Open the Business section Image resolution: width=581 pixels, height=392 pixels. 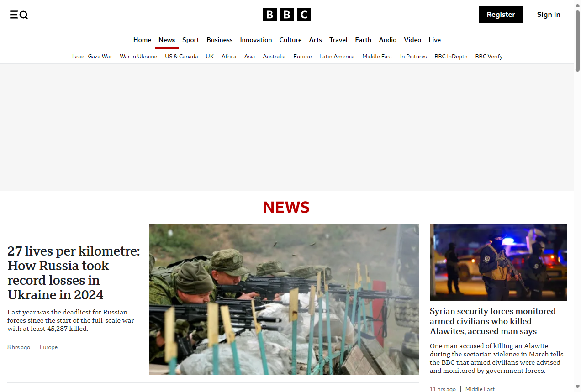219,40
